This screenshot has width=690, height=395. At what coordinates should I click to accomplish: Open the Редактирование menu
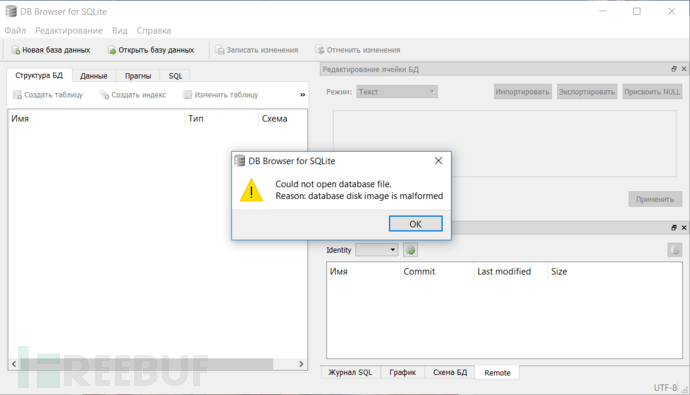point(69,30)
